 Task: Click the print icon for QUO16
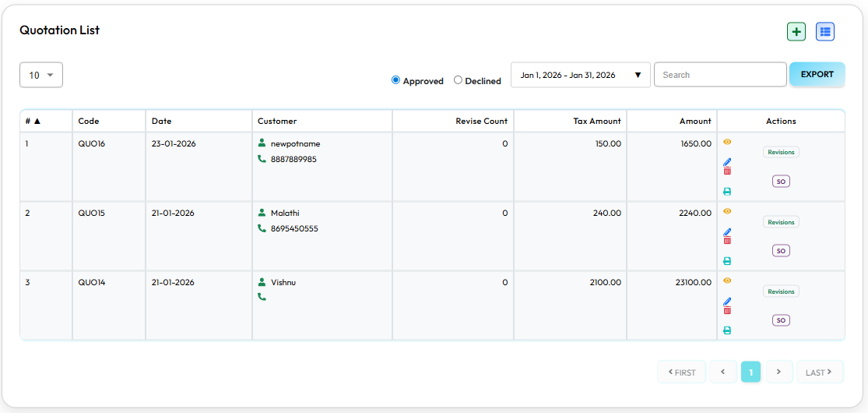[x=727, y=192]
